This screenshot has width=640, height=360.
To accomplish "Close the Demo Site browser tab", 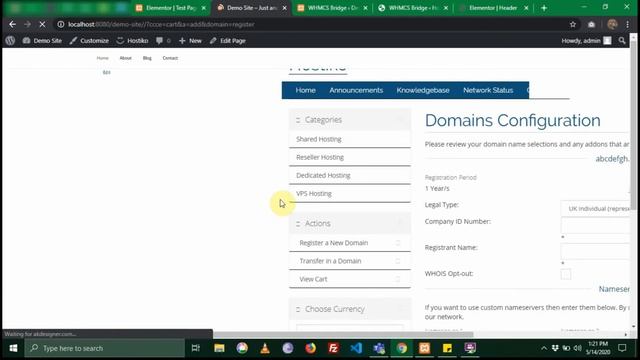I will tap(284, 8).
